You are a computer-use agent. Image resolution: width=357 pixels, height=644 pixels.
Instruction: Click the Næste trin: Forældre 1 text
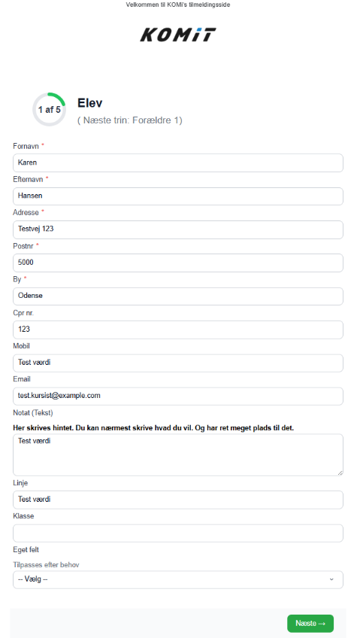[x=130, y=120]
